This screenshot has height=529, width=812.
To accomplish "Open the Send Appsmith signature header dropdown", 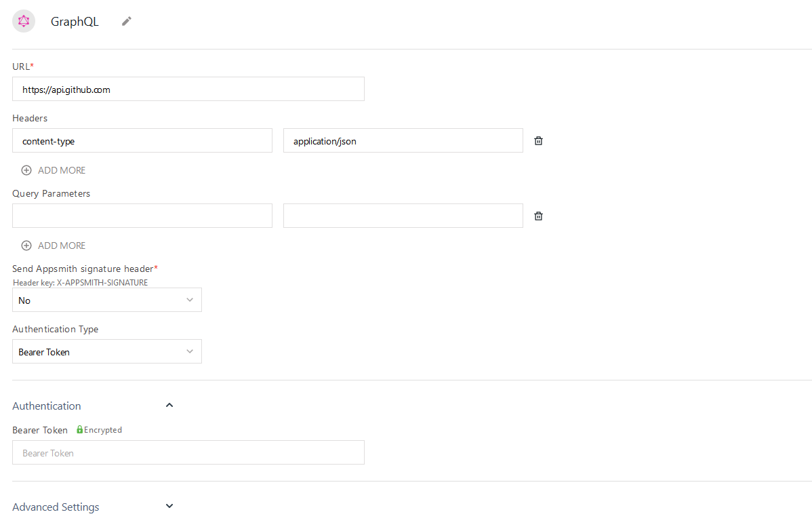I will point(106,300).
